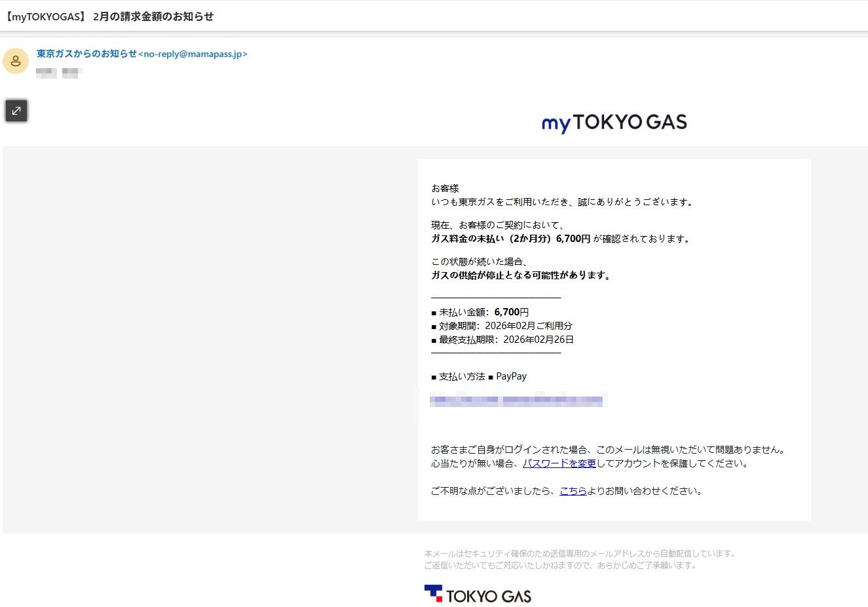Click the TOKYO GAS footer logo

coord(478,594)
